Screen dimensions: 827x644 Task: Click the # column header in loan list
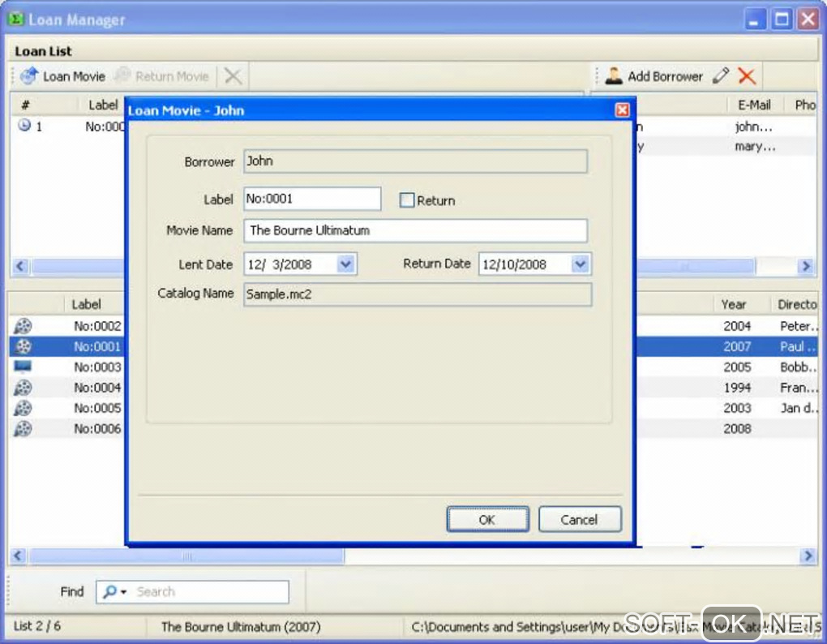(25, 105)
